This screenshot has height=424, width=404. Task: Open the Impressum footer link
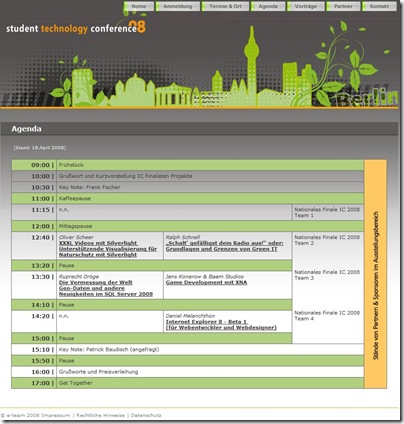pyautogui.click(x=56, y=415)
